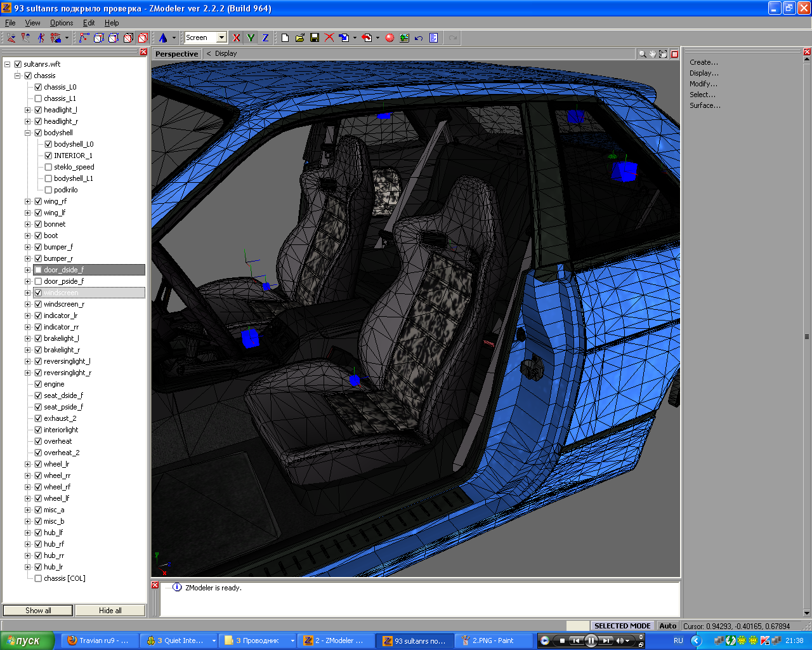Click the Open file folder icon
This screenshot has width=812, height=650.
300,38
